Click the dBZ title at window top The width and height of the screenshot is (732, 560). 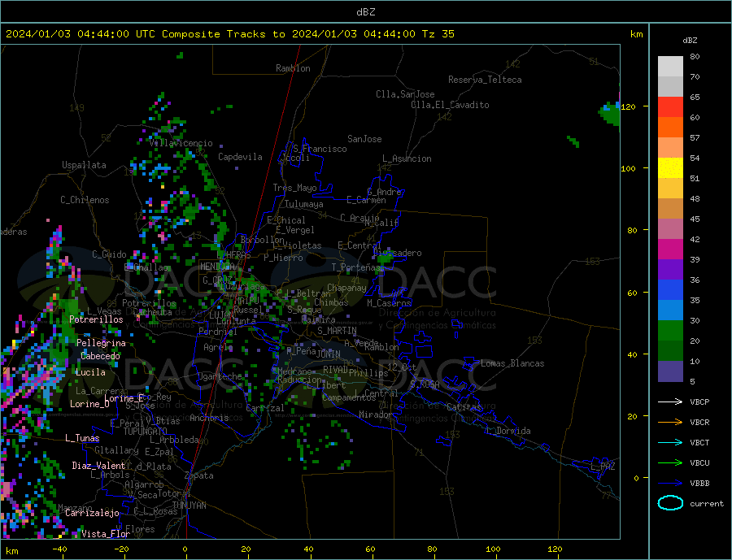[x=365, y=12]
